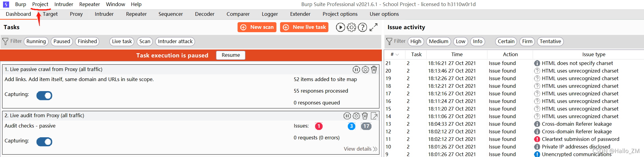This screenshot has width=644, height=157.
Task: Click blue icon for Unencrypted communications issue
Action: (x=537, y=154)
